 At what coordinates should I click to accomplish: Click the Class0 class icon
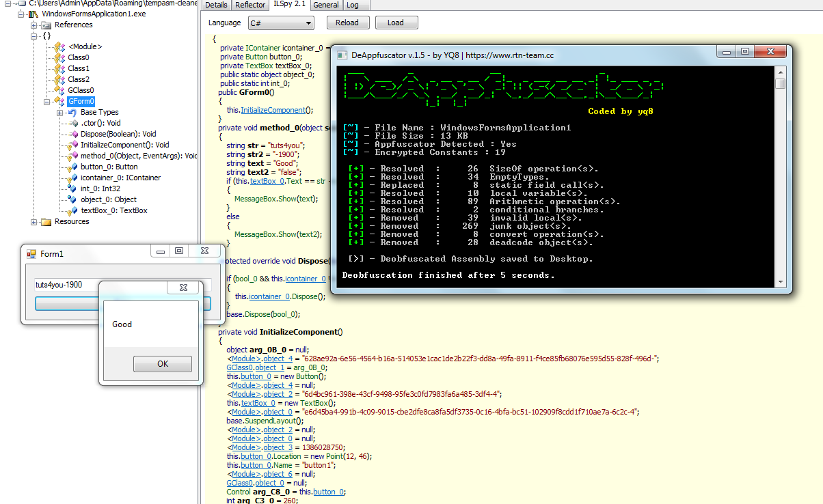point(59,57)
